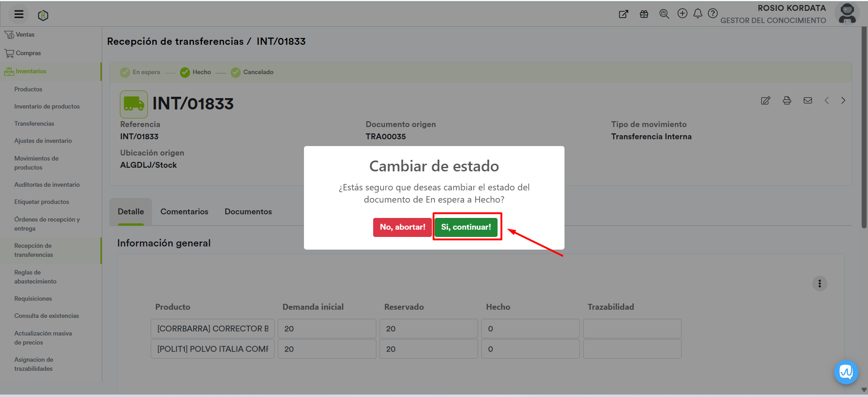Open the gift box icon

(x=644, y=14)
